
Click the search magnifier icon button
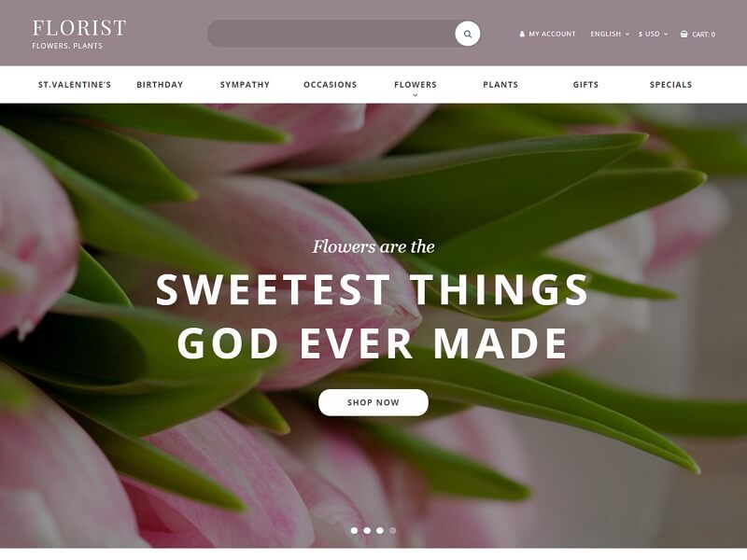point(468,34)
